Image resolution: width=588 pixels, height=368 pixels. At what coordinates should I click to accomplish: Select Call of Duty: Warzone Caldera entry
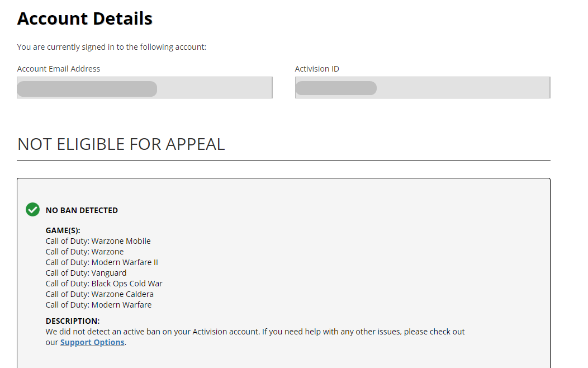point(99,294)
